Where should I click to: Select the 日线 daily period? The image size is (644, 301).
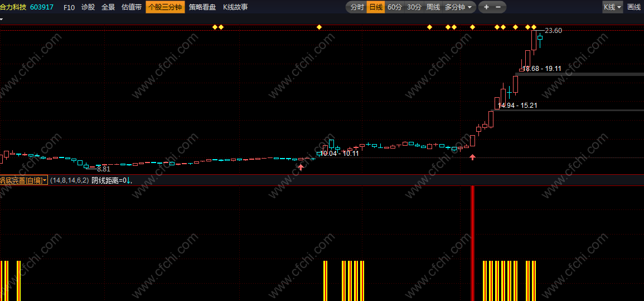click(x=376, y=7)
